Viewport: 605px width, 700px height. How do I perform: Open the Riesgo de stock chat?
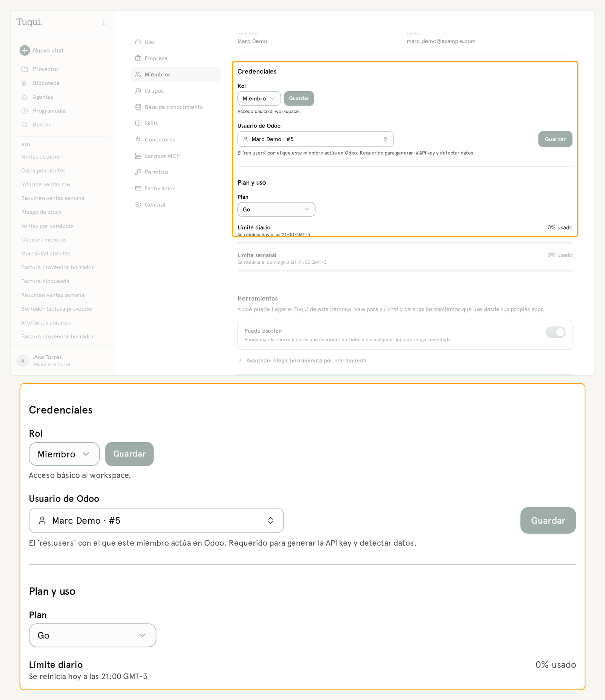pos(42,212)
